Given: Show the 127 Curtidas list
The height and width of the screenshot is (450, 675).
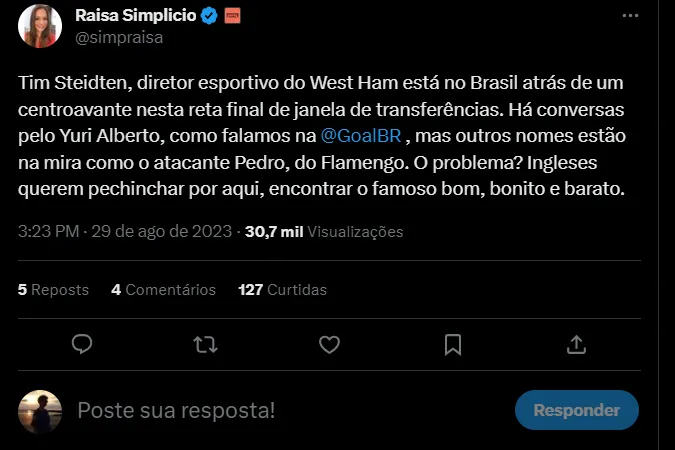Looking at the screenshot, I should (282, 290).
